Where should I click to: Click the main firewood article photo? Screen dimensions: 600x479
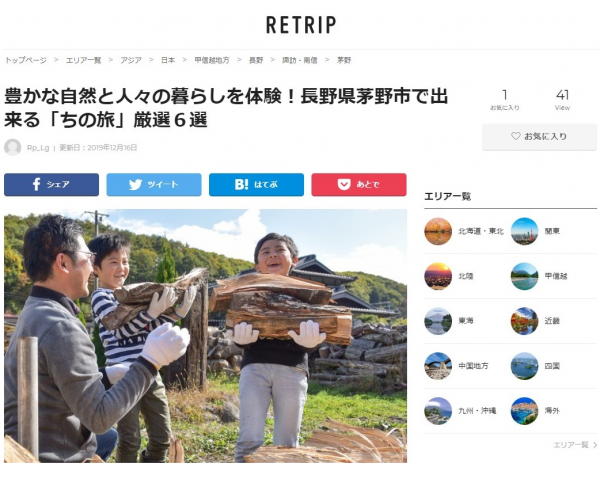tap(205, 336)
